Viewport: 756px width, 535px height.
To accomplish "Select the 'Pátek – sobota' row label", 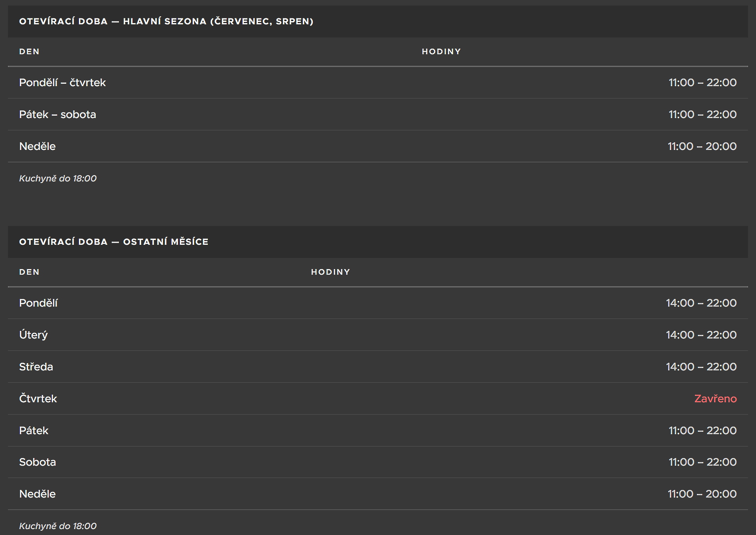I will (57, 114).
